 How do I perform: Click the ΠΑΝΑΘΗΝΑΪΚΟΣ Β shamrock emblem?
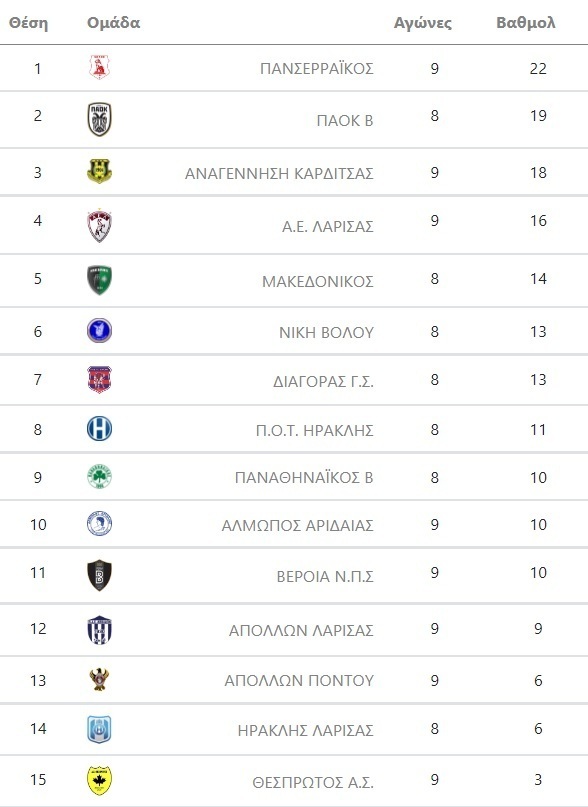tap(99, 477)
